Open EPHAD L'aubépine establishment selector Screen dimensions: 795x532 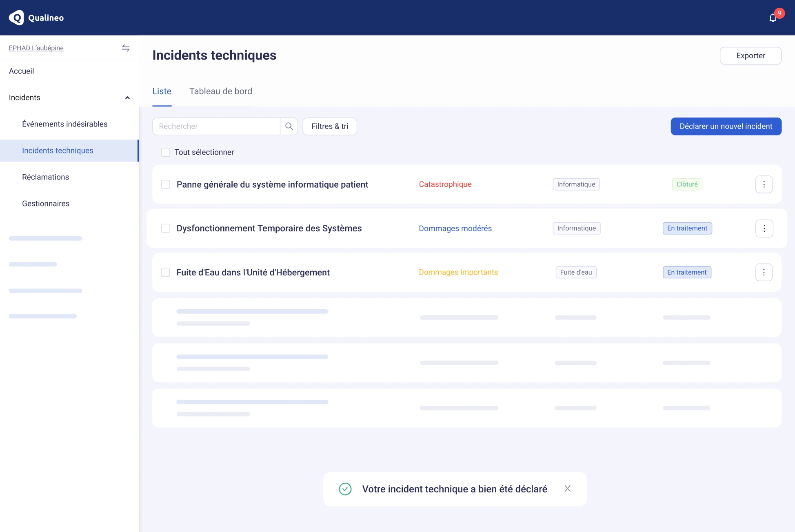click(36, 48)
